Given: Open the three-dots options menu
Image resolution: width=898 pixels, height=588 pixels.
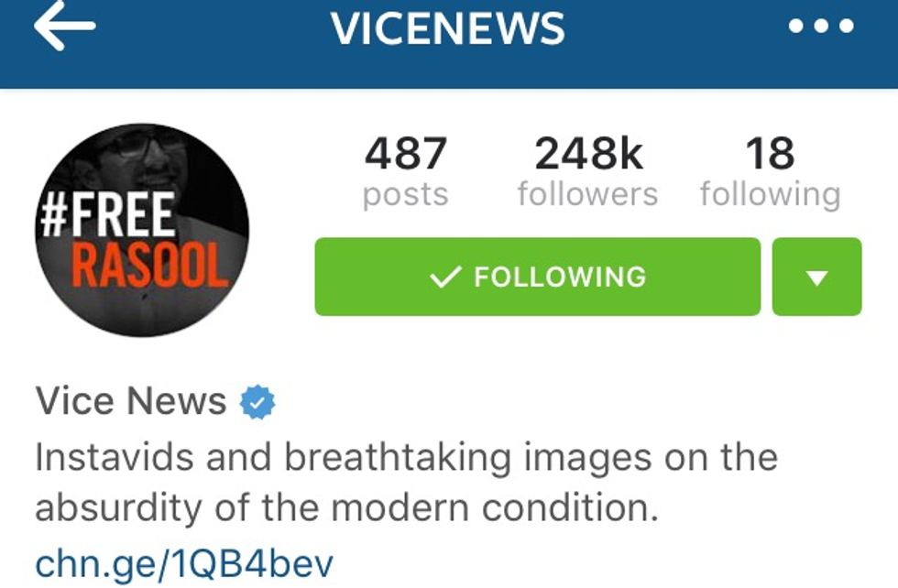Looking at the screenshot, I should coord(821,26).
